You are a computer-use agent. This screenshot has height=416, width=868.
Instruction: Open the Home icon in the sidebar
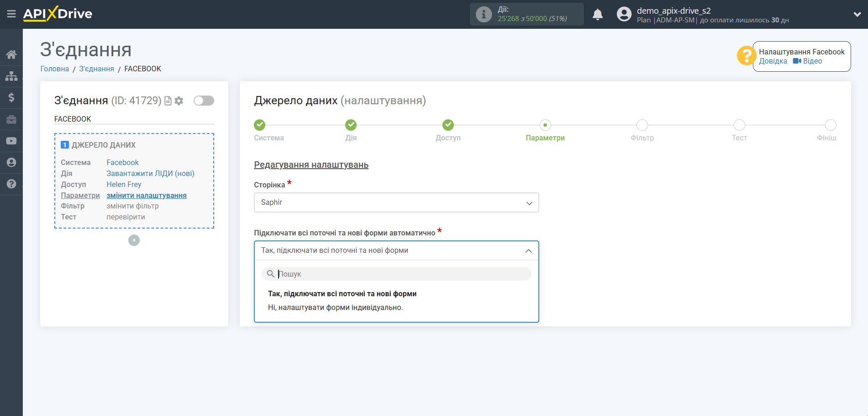(x=11, y=54)
